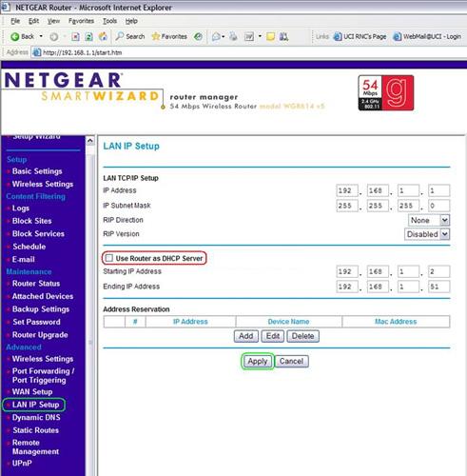Open Port Forwarding / Port Triggering
The height and width of the screenshot is (476, 467).
coord(43,376)
